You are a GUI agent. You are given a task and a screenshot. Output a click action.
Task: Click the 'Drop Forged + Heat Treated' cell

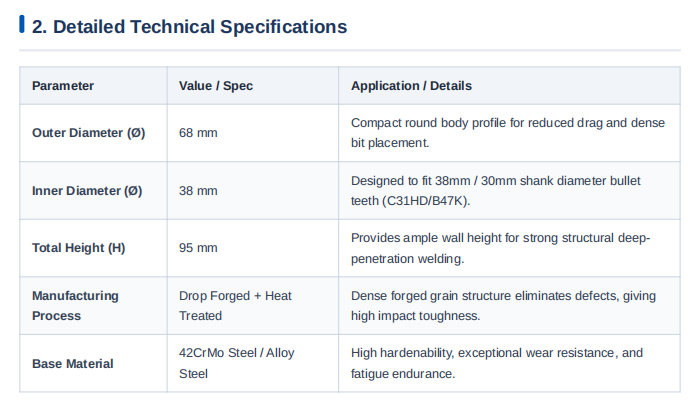tap(235, 306)
